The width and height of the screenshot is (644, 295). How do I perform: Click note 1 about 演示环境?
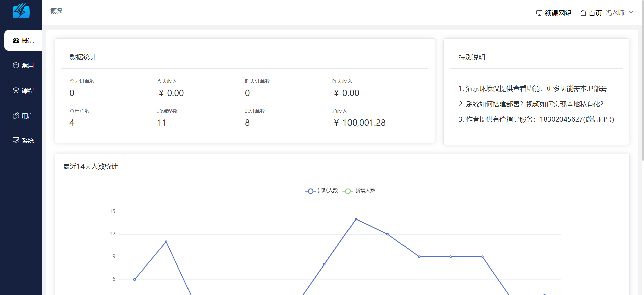533,88
